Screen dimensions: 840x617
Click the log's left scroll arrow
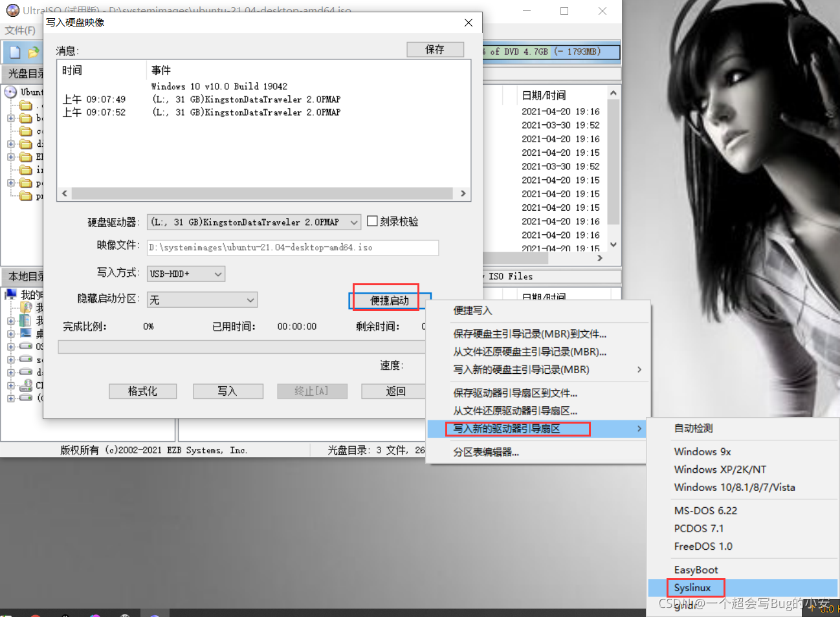coord(65,193)
